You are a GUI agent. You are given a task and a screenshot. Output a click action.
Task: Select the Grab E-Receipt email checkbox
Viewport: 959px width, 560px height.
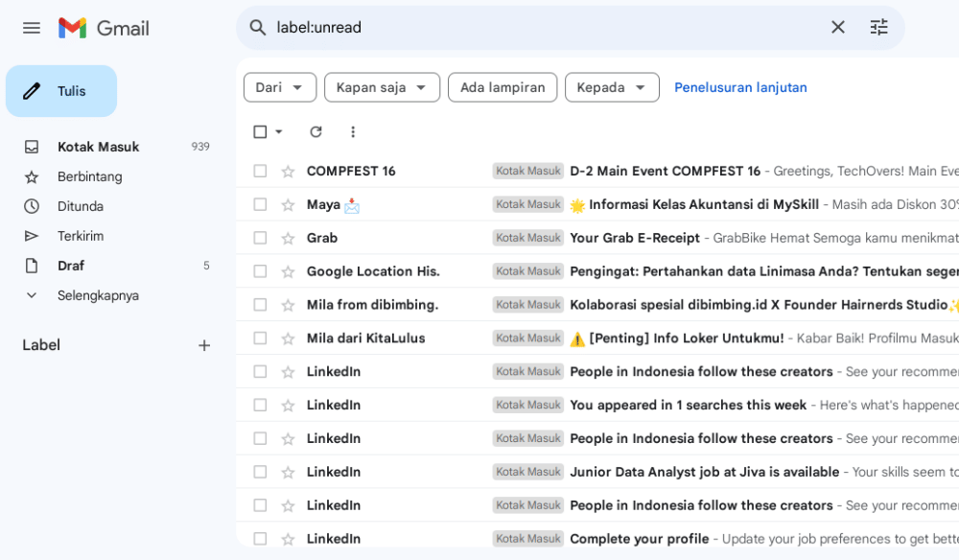(x=260, y=238)
